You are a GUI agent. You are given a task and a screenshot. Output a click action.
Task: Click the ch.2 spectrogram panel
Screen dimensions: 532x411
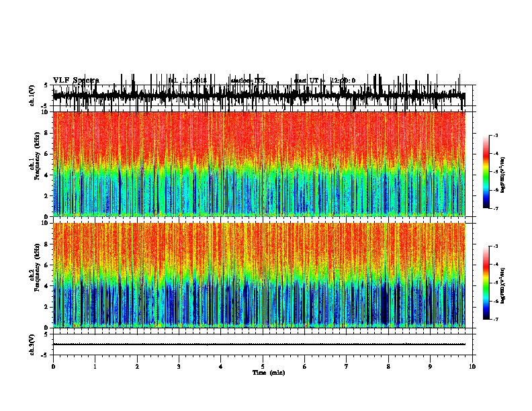pos(259,275)
